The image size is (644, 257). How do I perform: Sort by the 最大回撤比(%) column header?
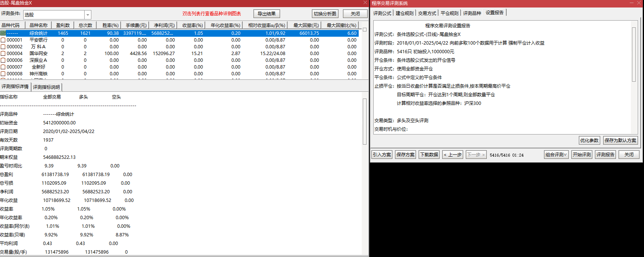(340, 25)
